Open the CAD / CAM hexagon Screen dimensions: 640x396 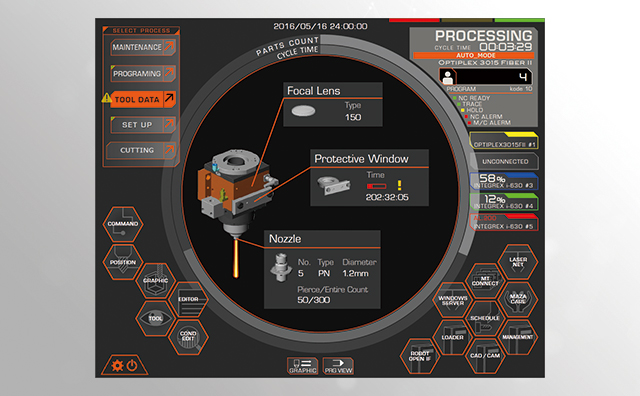485,356
